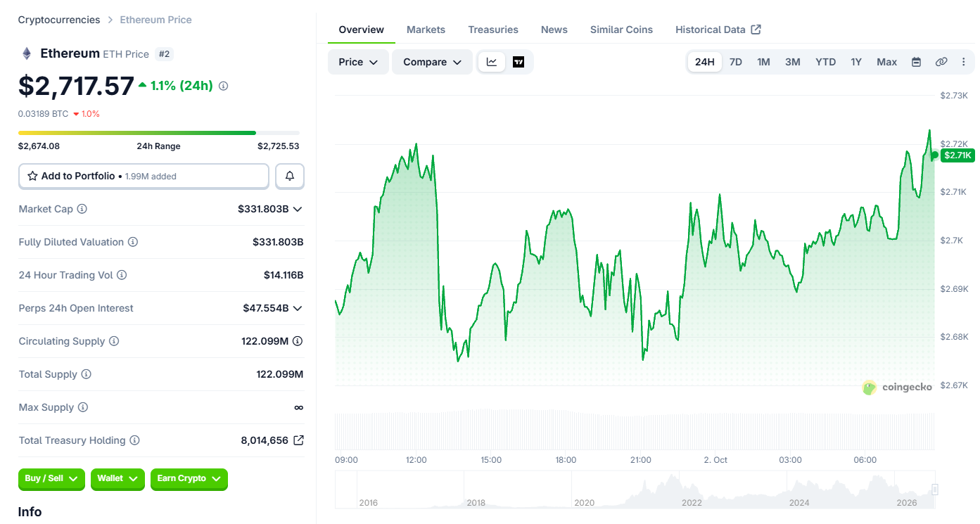Click Fully Diluted Valuation info icon
The image size is (980, 524).
(x=133, y=242)
